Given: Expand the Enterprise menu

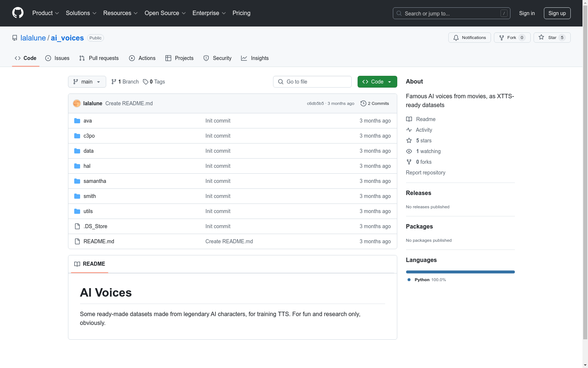Looking at the screenshot, I should point(209,13).
